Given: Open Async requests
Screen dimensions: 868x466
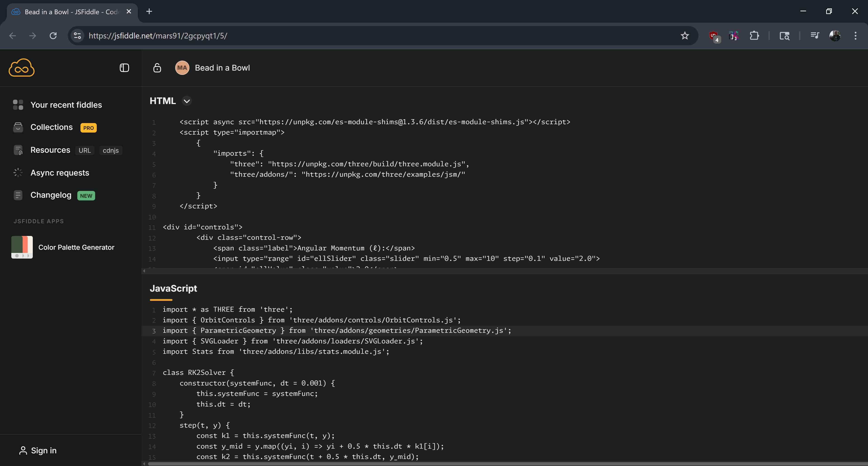Looking at the screenshot, I should tap(60, 173).
